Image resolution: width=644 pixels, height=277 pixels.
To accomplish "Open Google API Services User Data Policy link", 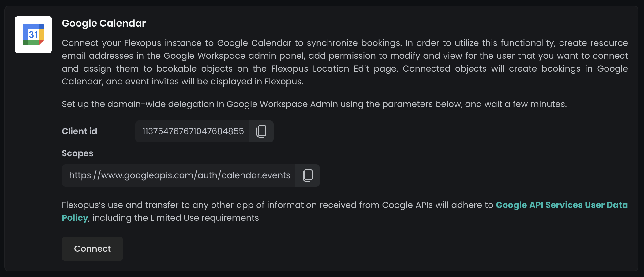I will point(561,205).
